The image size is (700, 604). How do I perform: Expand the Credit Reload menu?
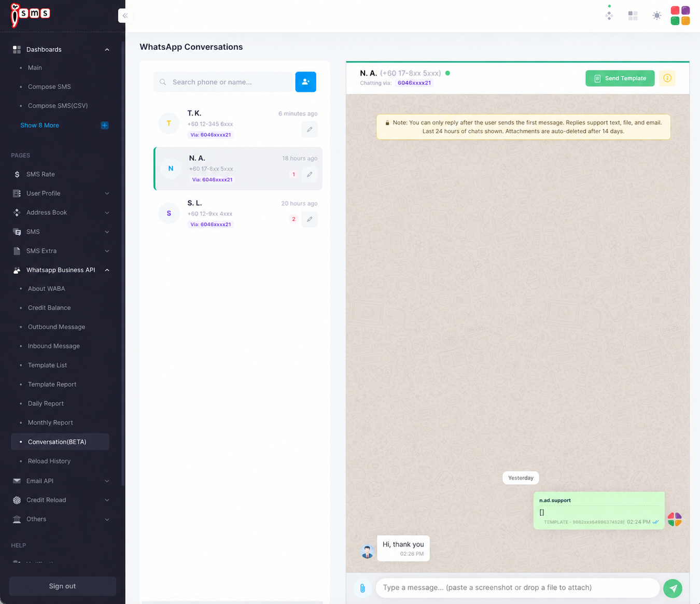[107, 500]
